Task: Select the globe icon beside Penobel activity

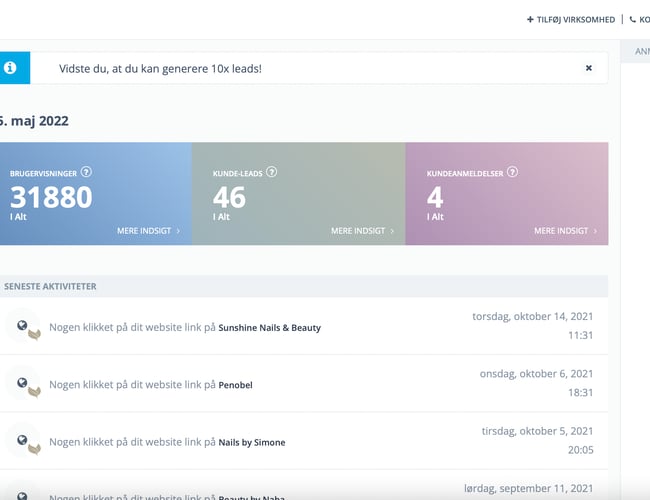Action: [x=22, y=383]
